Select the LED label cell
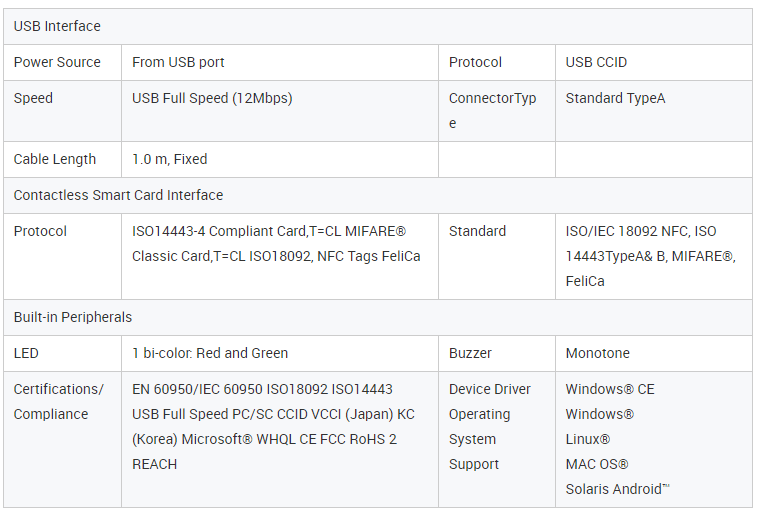The height and width of the screenshot is (514, 758). [62, 353]
